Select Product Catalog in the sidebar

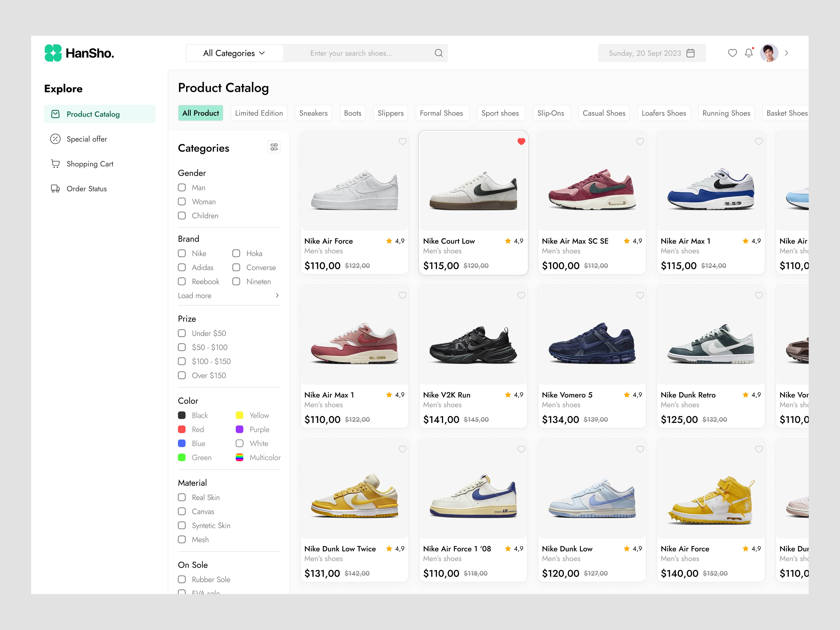pyautogui.click(x=93, y=114)
